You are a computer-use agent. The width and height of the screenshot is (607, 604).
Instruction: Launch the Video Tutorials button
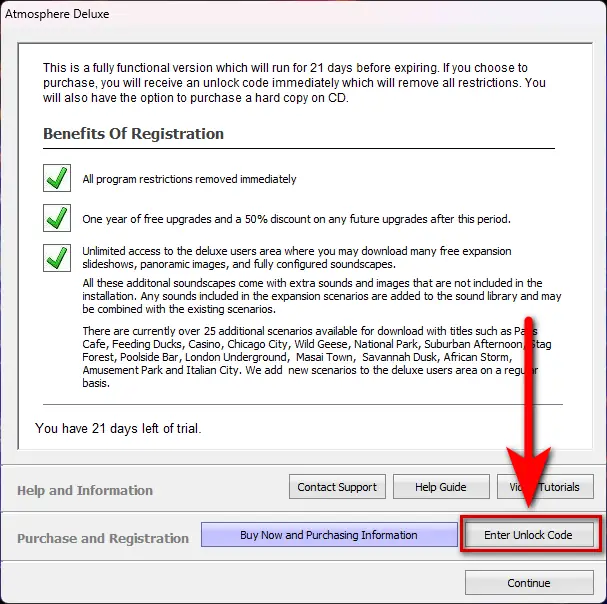pyautogui.click(x=546, y=487)
